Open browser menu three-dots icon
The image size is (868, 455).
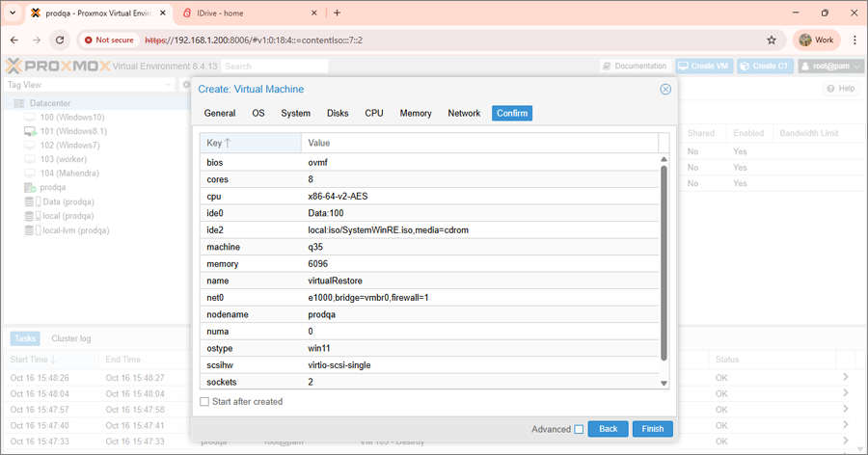click(x=854, y=40)
